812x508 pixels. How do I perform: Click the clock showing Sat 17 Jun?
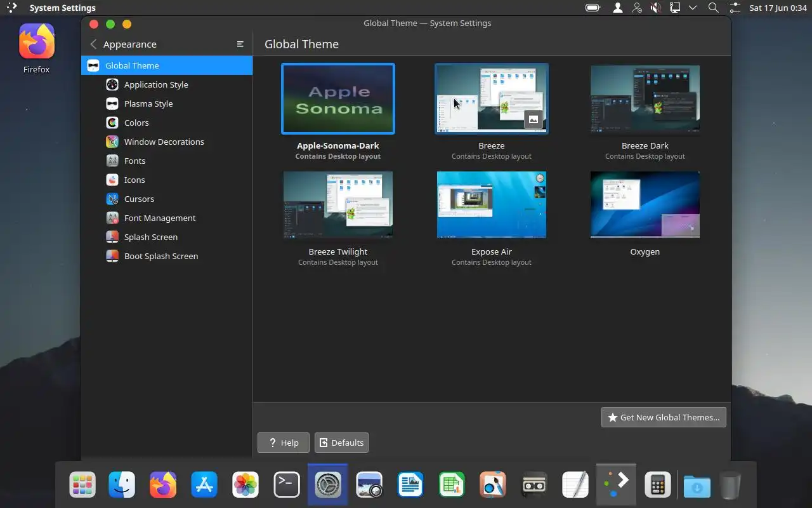click(x=778, y=8)
